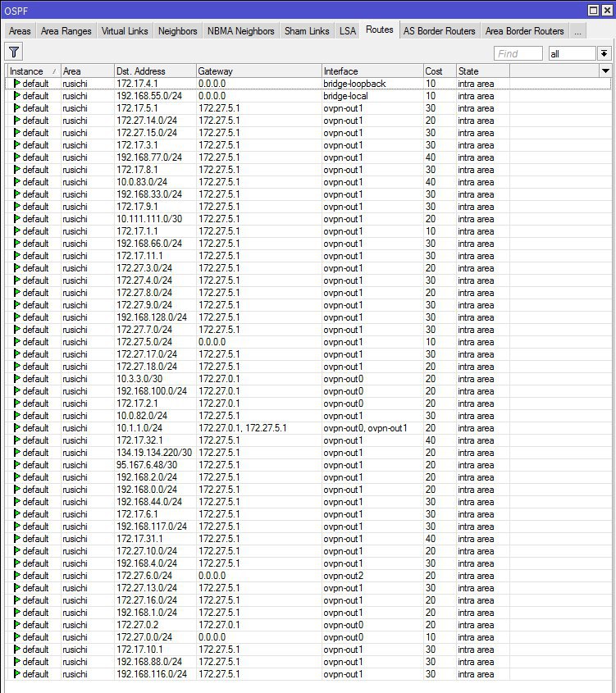
Task: Click route flag icon for 172.17.5.1
Action: 17,107
